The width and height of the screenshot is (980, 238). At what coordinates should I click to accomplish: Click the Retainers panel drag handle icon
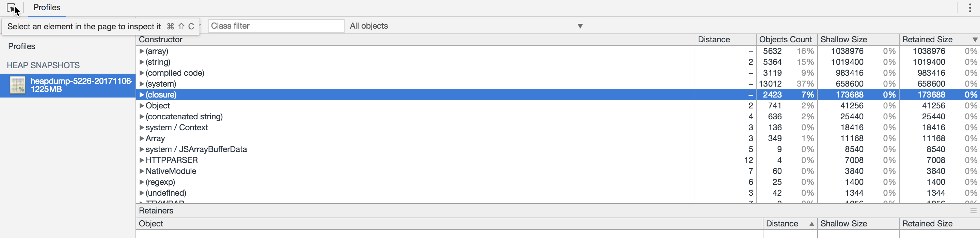pos(973,211)
